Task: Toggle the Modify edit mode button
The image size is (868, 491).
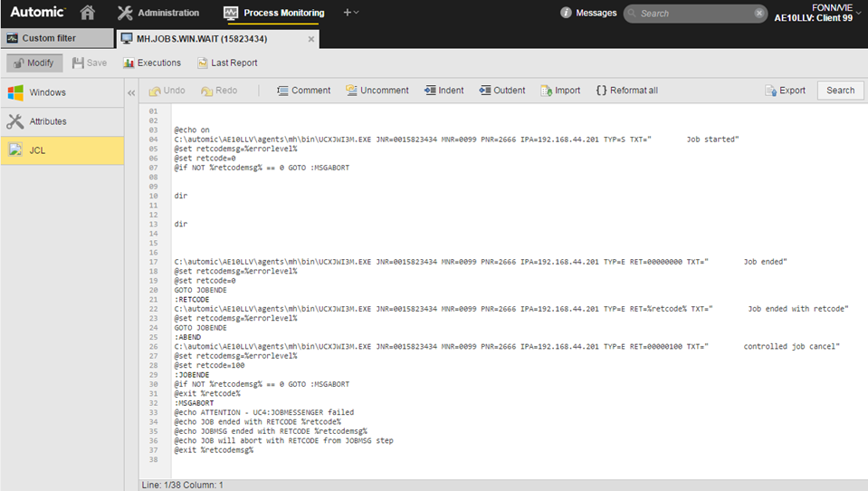Action: point(34,63)
